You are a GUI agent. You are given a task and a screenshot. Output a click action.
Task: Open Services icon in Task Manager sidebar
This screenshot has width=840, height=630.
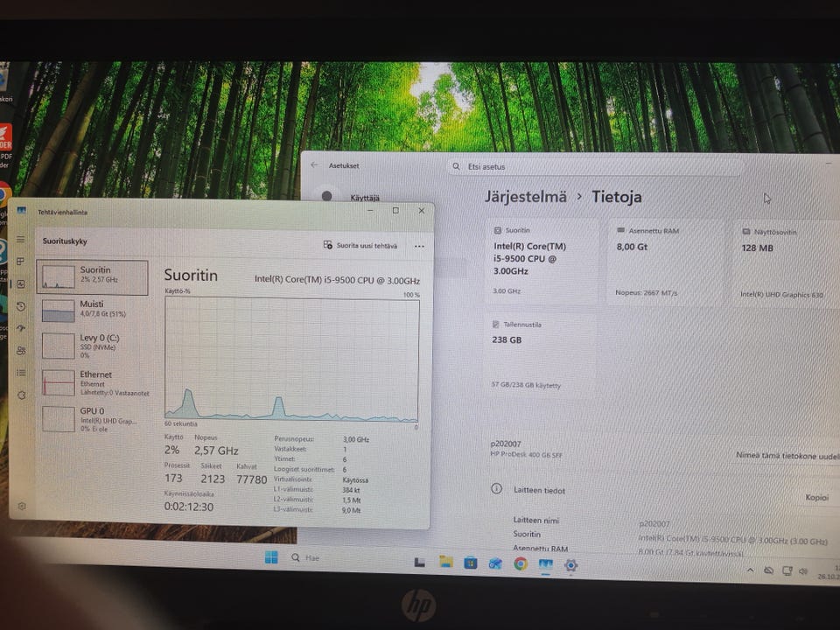(21, 395)
